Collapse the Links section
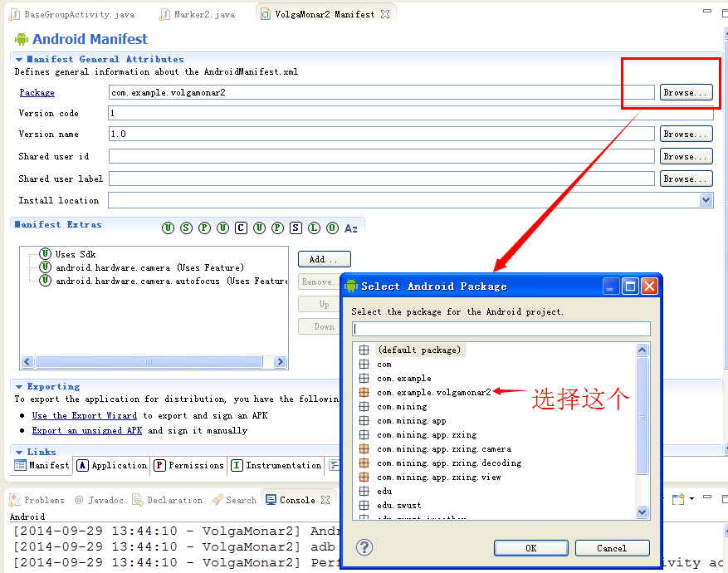Viewport: 728px width, 573px height. click(19, 453)
